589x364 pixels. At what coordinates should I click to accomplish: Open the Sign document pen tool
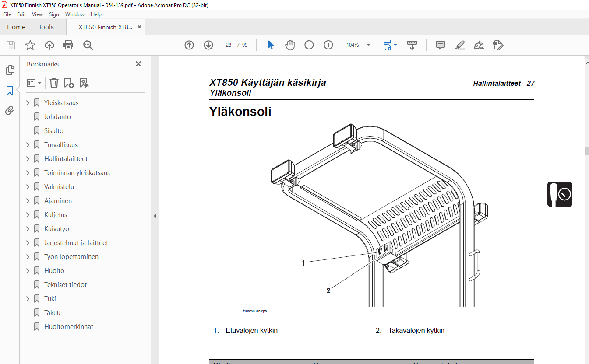click(479, 45)
